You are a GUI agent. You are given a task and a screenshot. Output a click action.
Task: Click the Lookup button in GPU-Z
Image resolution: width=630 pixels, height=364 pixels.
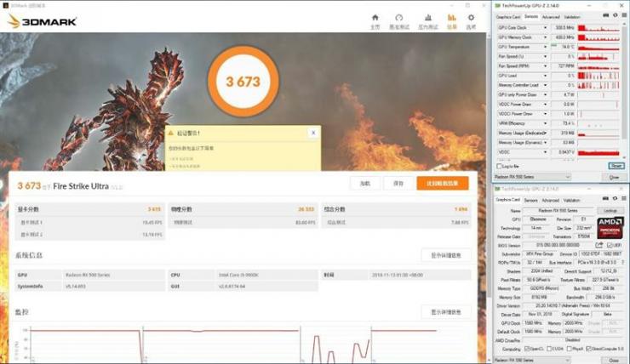[x=610, y=210]
